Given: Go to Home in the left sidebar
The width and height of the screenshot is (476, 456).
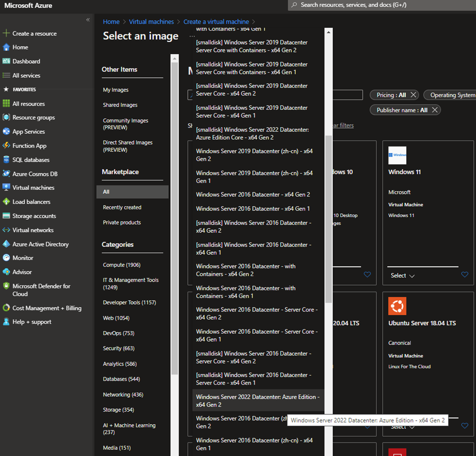Looking at the screenshot, I should pyautogui.click(x=20, y=47).
